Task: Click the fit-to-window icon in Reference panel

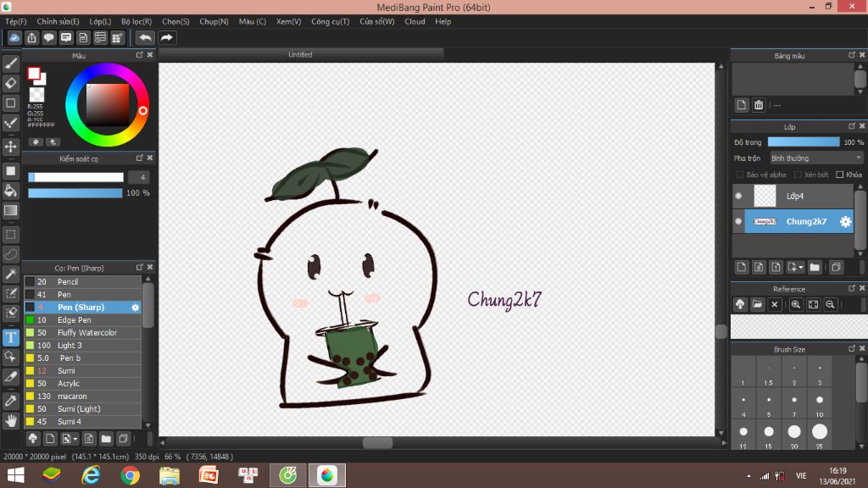Action: tap(813, 304)
